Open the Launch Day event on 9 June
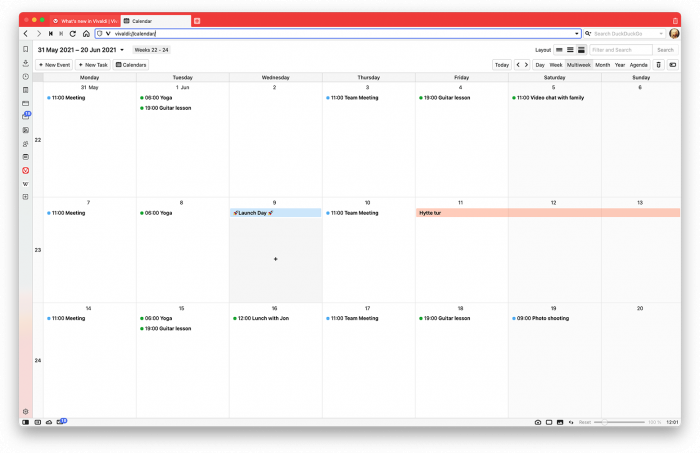Viewport: 700px width, 453px height. [275, 213]
